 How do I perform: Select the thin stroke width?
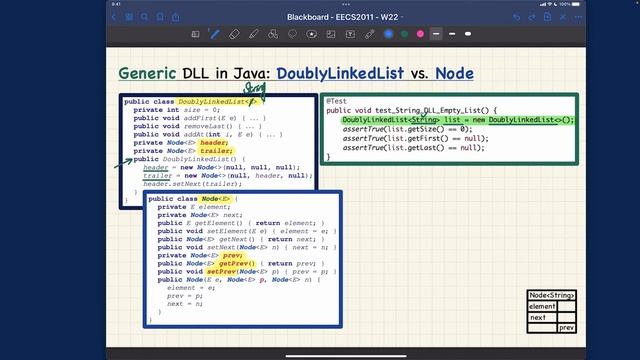click(436, 34)
